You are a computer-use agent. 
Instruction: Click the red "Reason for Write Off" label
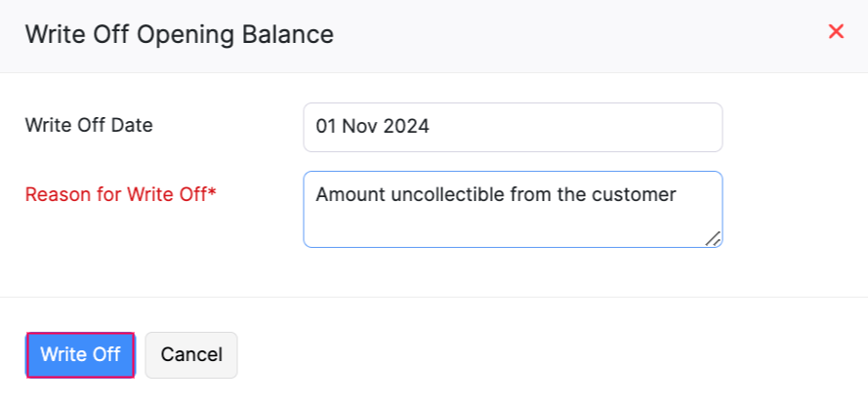[x=115, y=193]
